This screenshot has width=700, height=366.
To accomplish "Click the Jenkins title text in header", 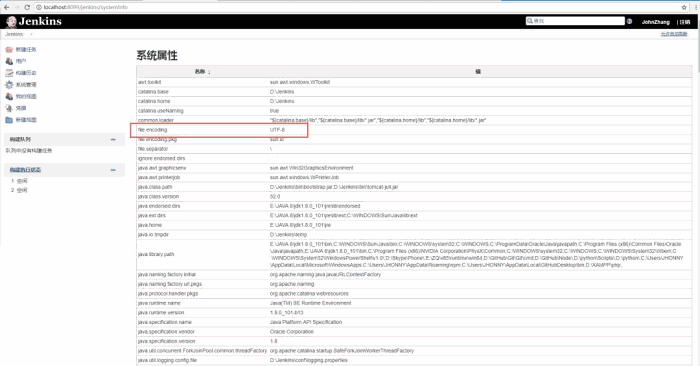I will (40, 21).
